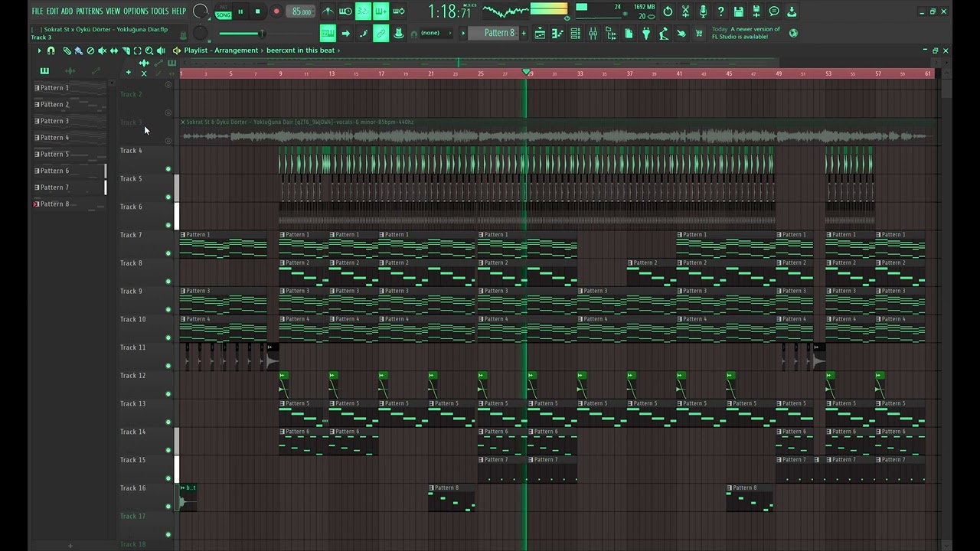This screenshot has width=980, height=551.
Task: Open the Mixer view icon
Action: point(593,33)
